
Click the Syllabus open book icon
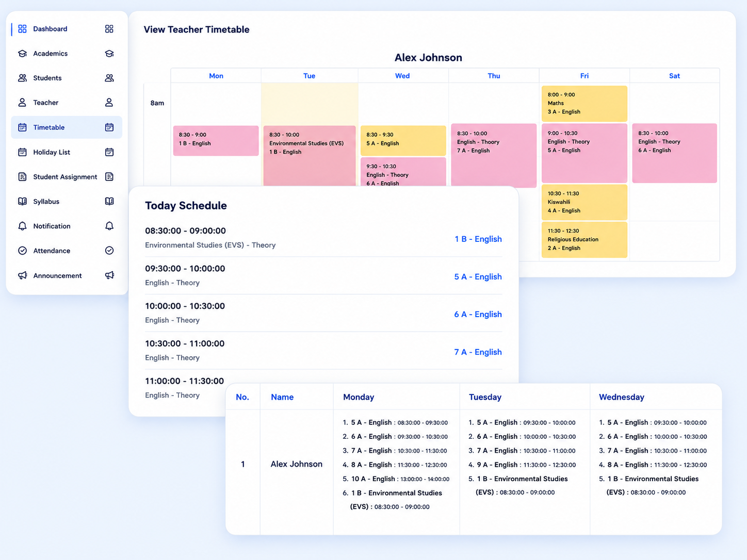point(22,202)
